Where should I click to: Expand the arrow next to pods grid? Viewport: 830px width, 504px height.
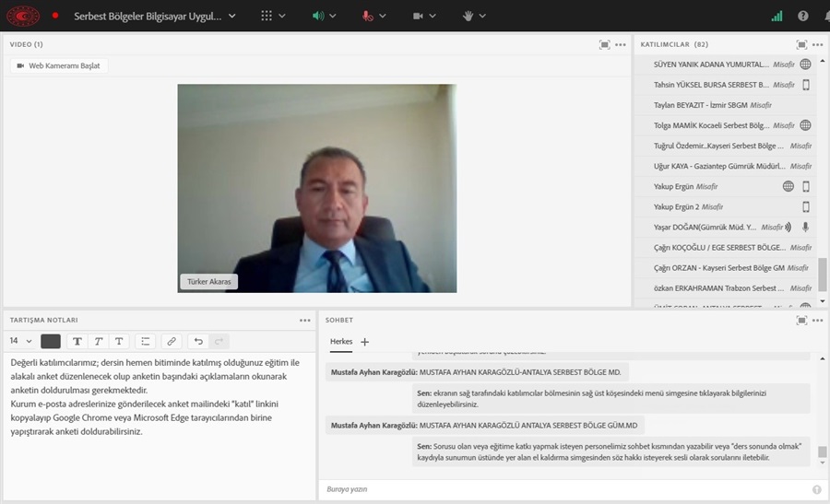pos(282,16)
